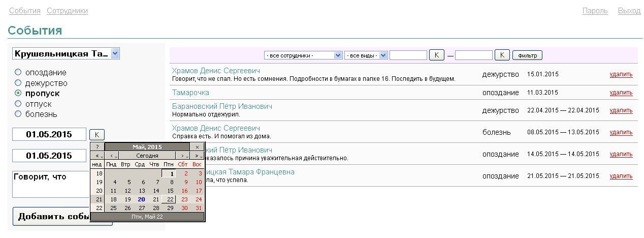Pick day 22 in May calendar

click(x=169, y=199)
